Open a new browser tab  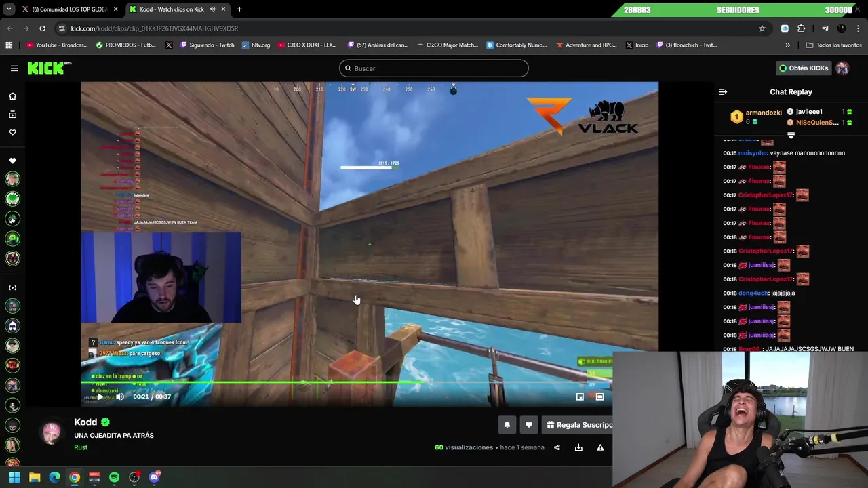point(239,9)
